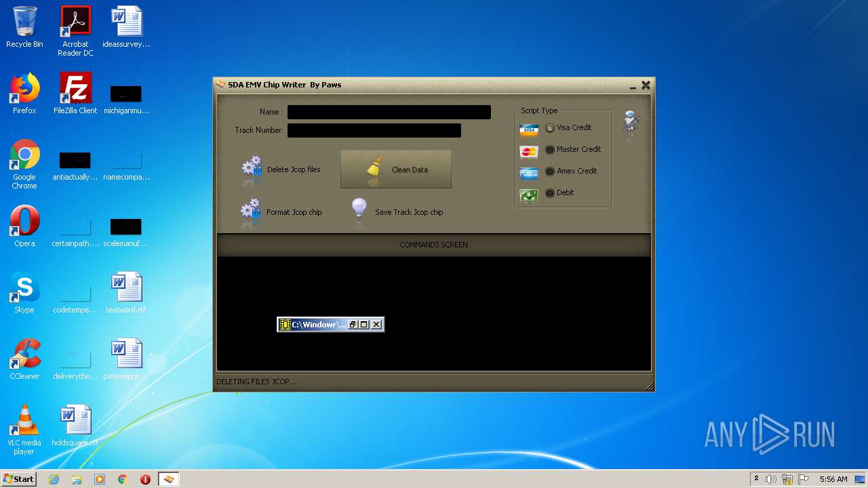The height and width of the screenshot is (488, 868).
Task: Open the Opera desktop shortcut
Action: pyautogui.click(x=24, y=226)
